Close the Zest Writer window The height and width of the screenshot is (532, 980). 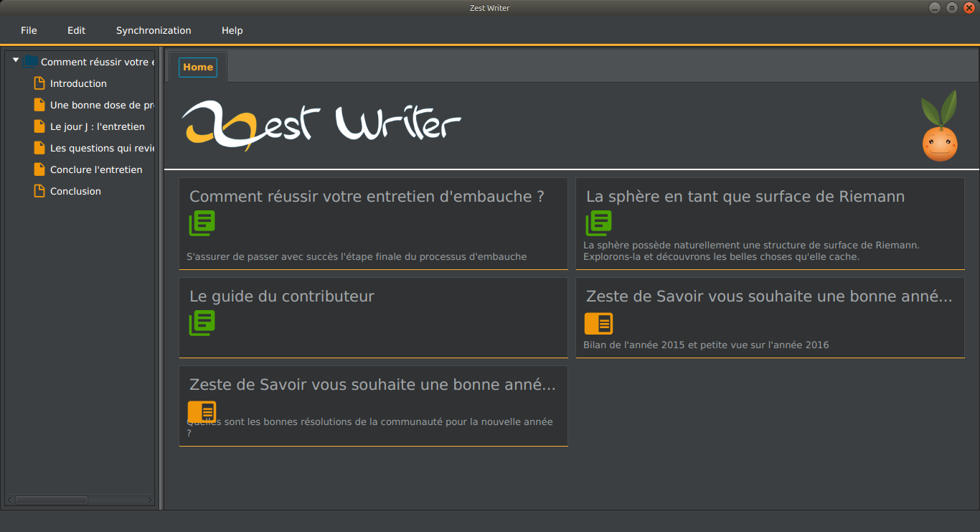[969, 7]
